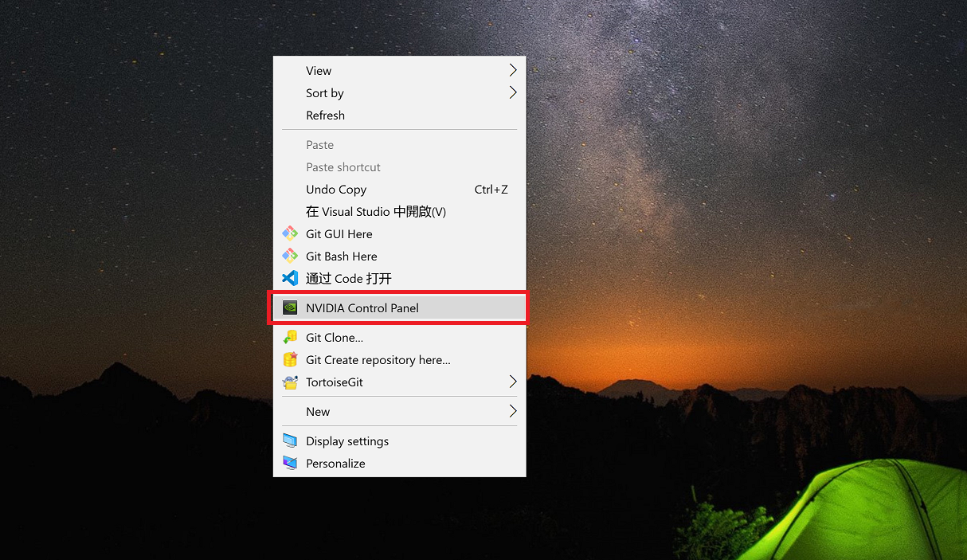Select 在 Visual Studio 中開啟(V) entry
The height and width of the screenshot is (560, 967).
[x=376, y=212]
